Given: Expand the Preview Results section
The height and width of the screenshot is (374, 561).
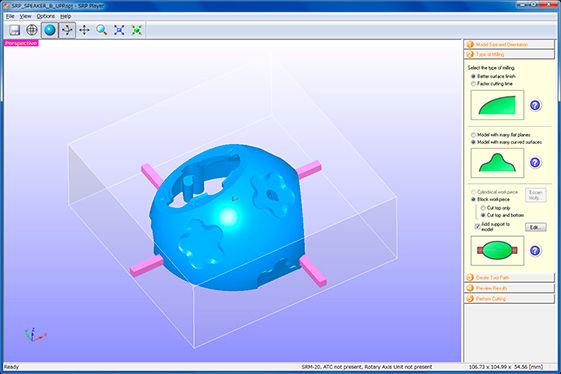Looking at the screenshot, I should 509,288.
